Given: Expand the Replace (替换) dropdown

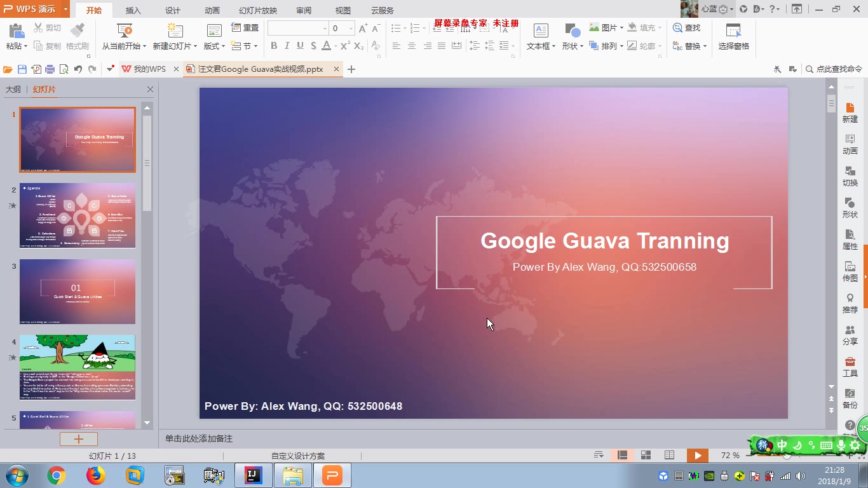Looking at the screenshot, I should click(x=705, y=46).
